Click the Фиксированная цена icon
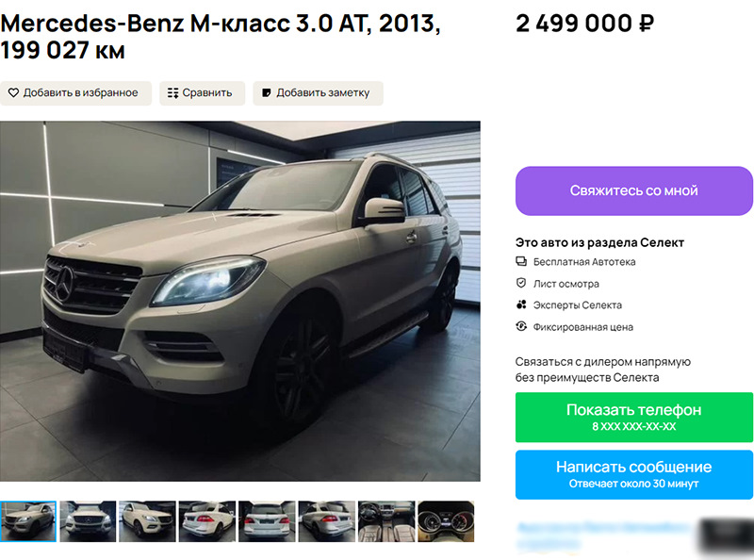This screenshot has height=560, width=754. click(x=521, y=326)
